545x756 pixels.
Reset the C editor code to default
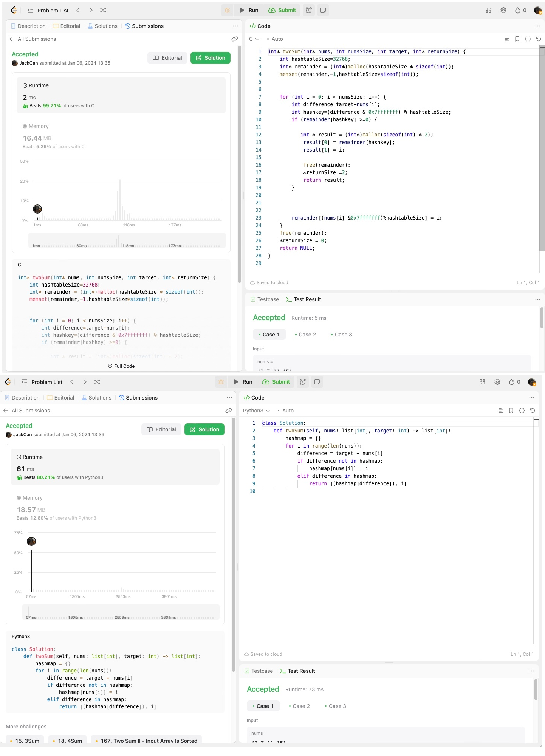click(x=539, y=39)
